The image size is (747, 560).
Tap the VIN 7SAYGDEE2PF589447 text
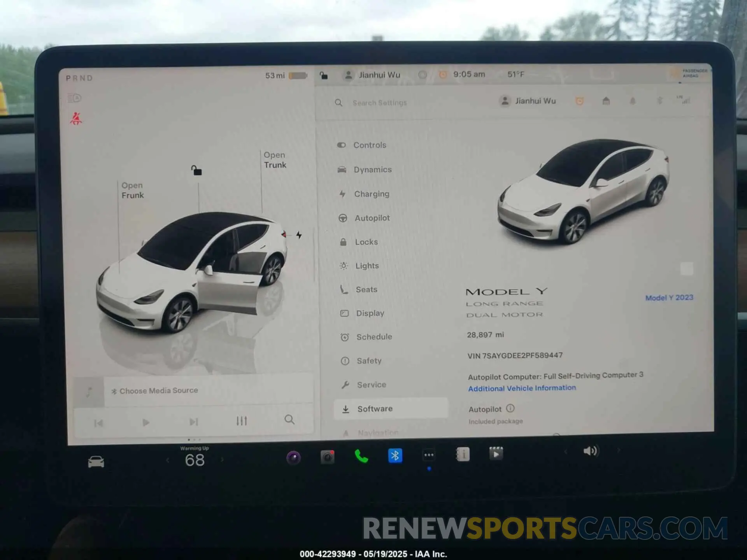point(515,355)
